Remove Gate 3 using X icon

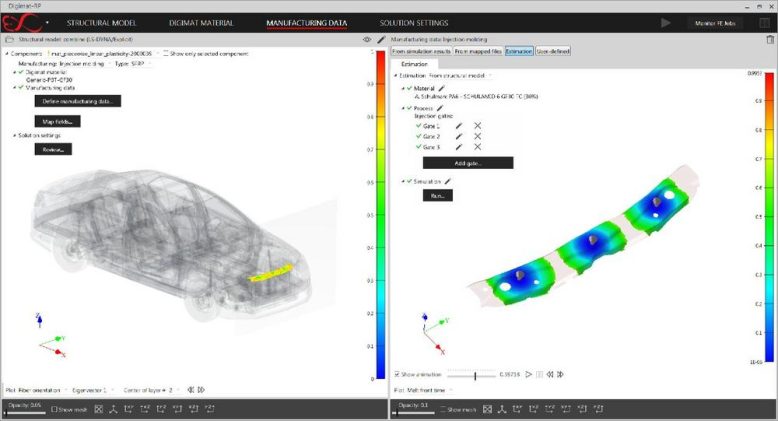pos(477,147)
